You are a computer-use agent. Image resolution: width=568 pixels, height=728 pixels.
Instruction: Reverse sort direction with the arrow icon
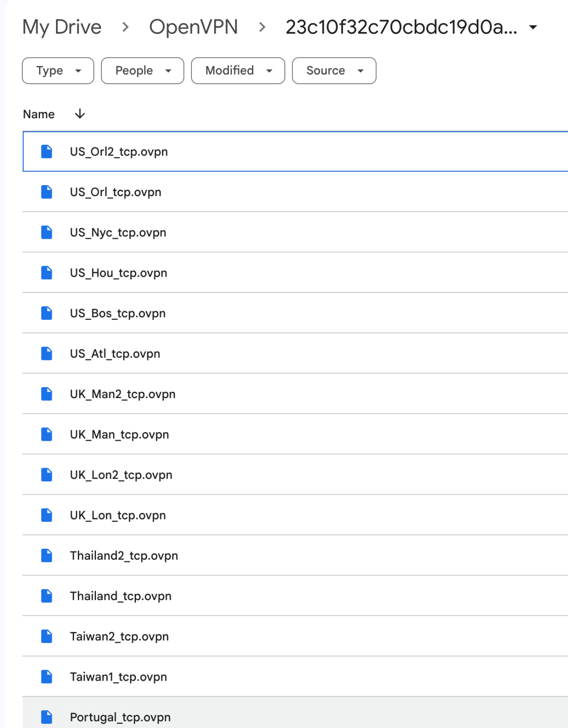[x=80, y=114]
